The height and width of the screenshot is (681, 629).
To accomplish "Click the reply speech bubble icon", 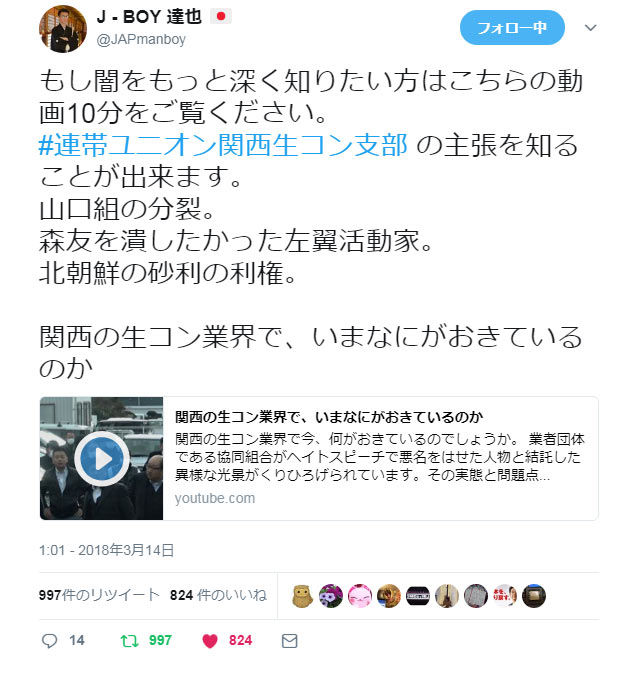I will click(x=49, y=641).
